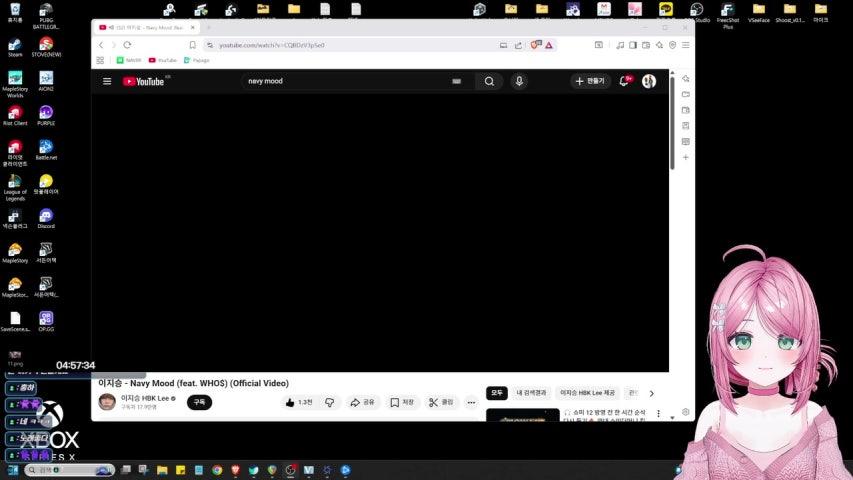
Task: Click the '클립' clip button
Action: (x=441, y=402)
